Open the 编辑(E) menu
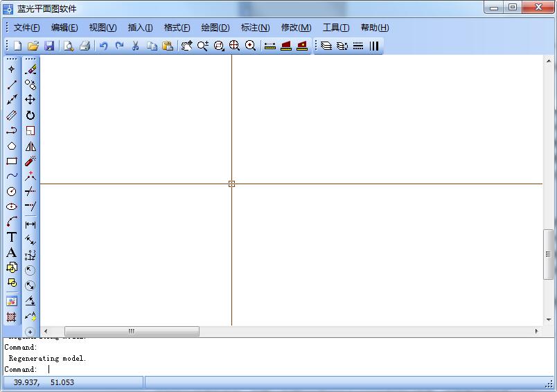 tap(64, 27)
